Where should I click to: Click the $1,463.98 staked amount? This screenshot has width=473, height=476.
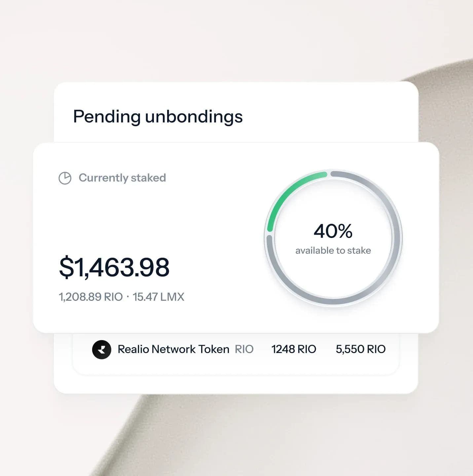coord(114,267)
